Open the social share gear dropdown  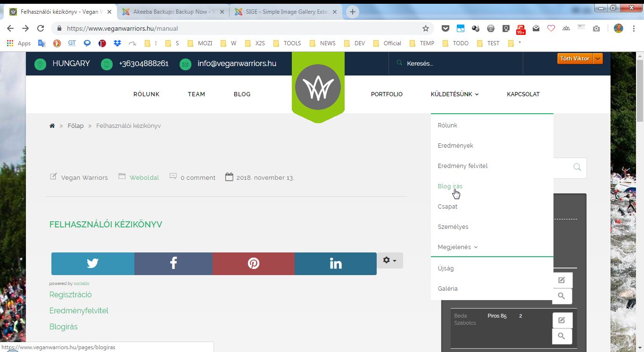[x=389, y=260]
